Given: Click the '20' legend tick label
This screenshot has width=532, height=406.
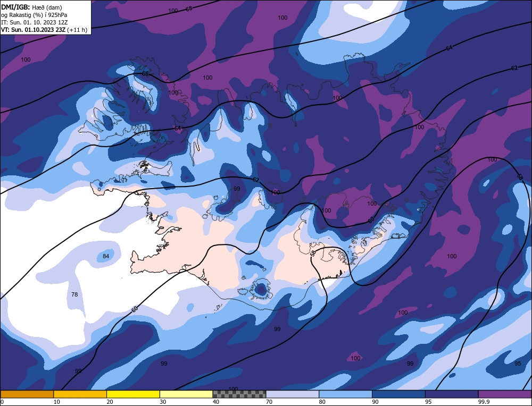Looking at the screenshot, I should (x=110, y=402).
